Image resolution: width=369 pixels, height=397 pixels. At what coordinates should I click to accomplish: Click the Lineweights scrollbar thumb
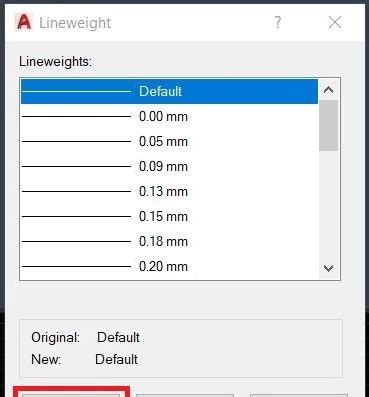tap(329, 126)
